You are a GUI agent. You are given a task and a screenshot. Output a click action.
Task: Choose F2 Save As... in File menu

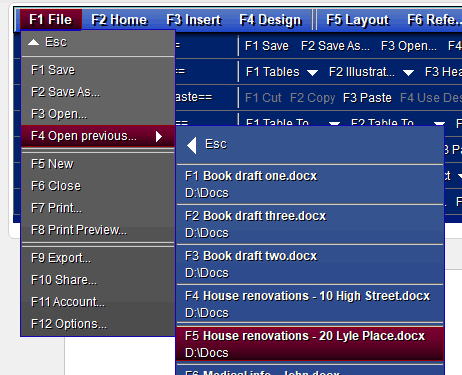pyautogui.click(x=98, y=92)
